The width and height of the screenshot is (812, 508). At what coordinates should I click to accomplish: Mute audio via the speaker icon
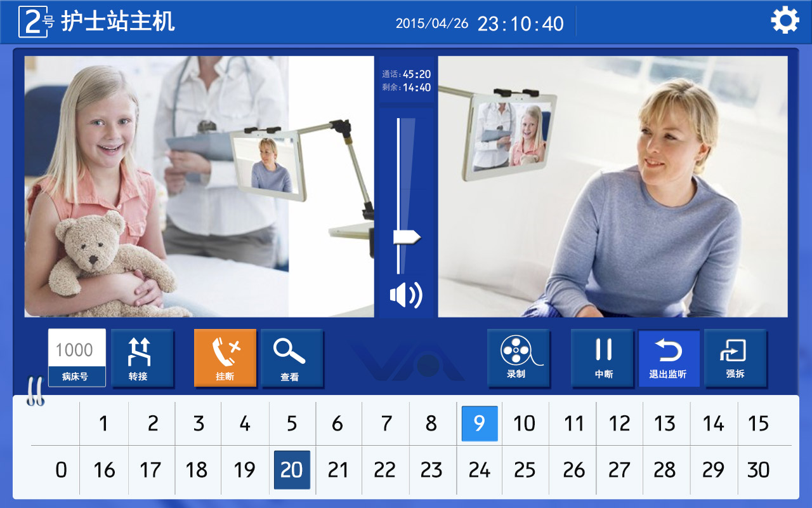coord(406,295)
